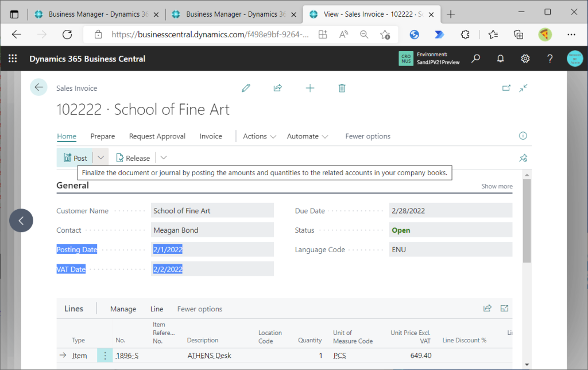Switch to the Home tab
Viewport: 588px width, 370px height.
coord(67,136)
